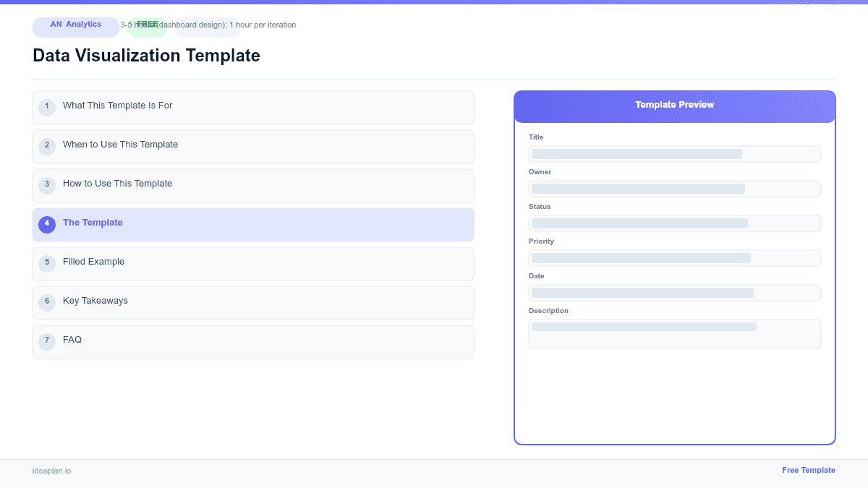
Task: Click the numbered circle for step 1
Action: (47, 107)
